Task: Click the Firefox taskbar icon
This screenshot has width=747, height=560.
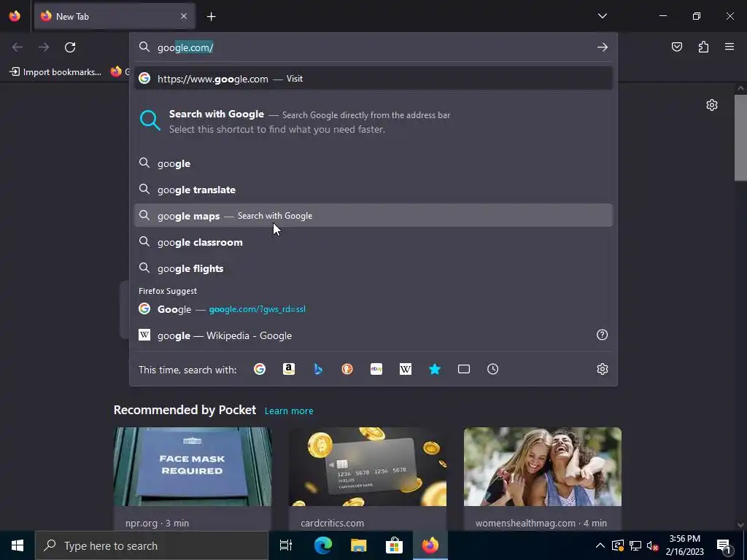Action: click(x=430, y=545)
